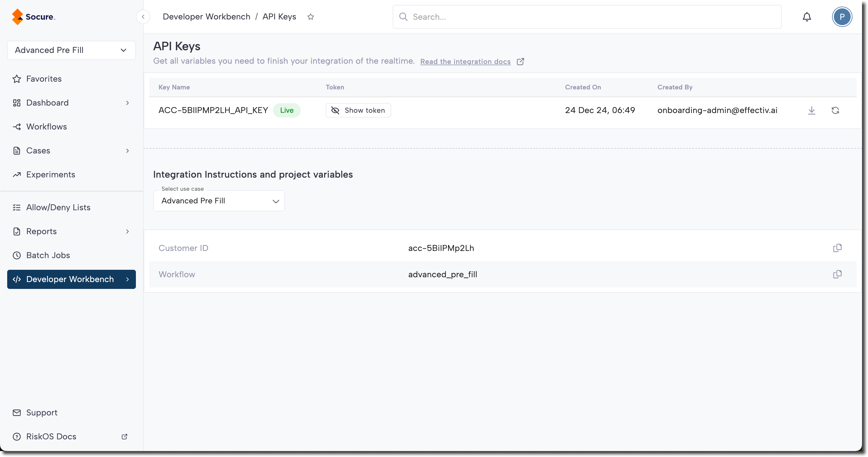Open the Select use case dropdown
The image size is (868, 457).
pyautogui.click(x=219, y=201)
